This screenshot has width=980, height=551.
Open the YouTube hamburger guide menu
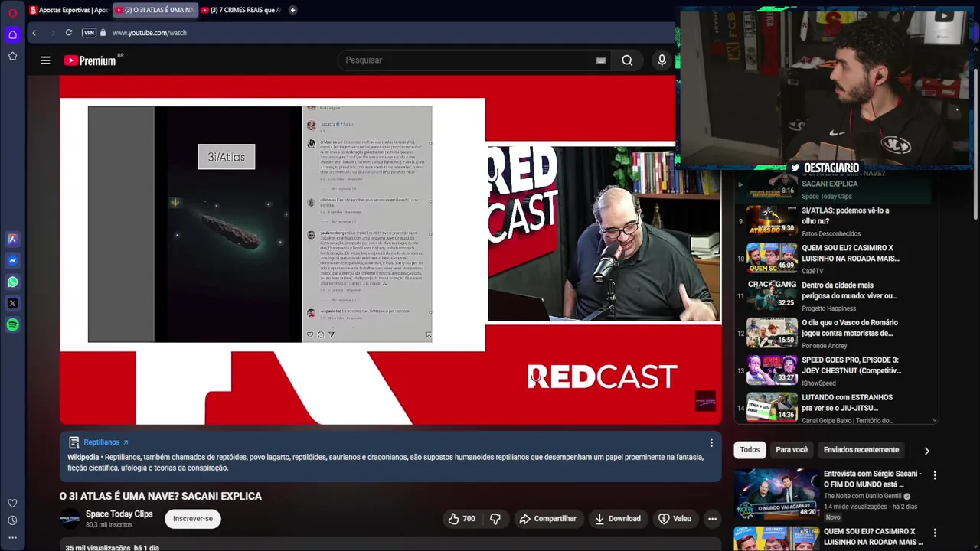click(45, 60)
